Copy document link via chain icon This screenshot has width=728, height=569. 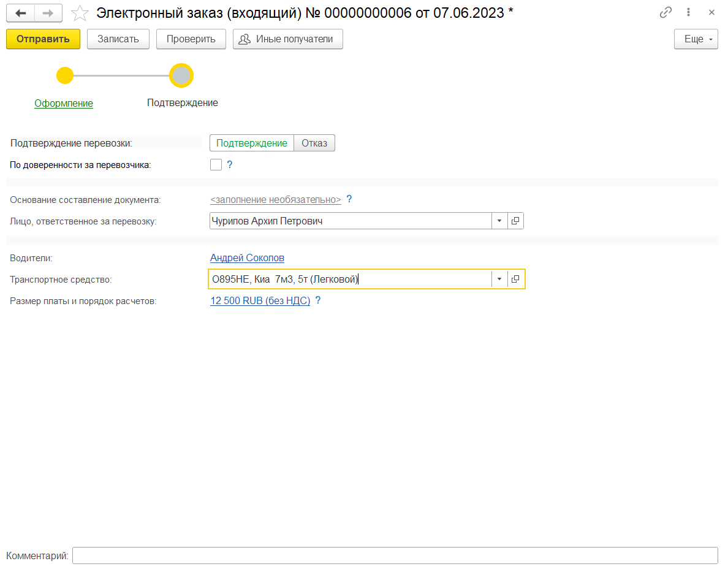coord(665,13)
